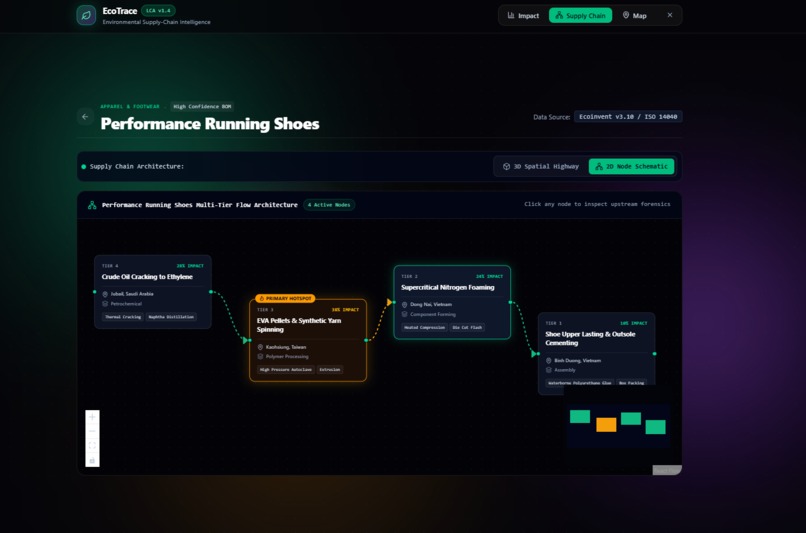
Task: Click the Heated Compression tag
Action: [424, 327]
